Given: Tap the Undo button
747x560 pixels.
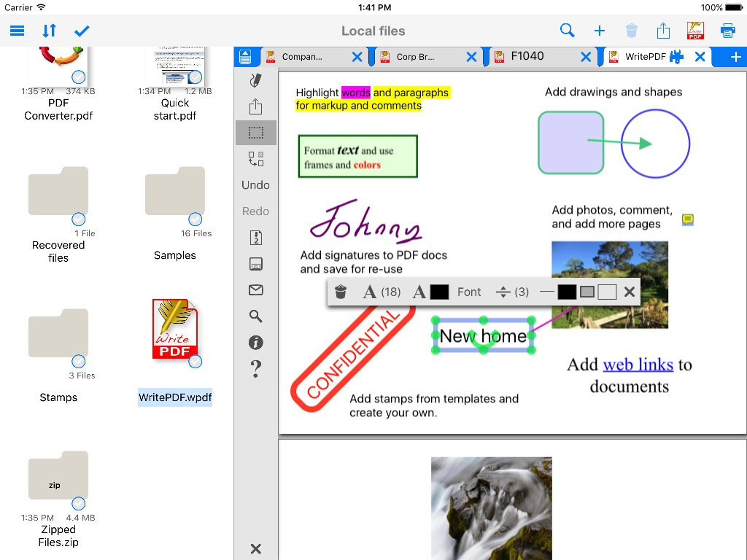Looking at the screenshot, I should (x=256, y=184).
